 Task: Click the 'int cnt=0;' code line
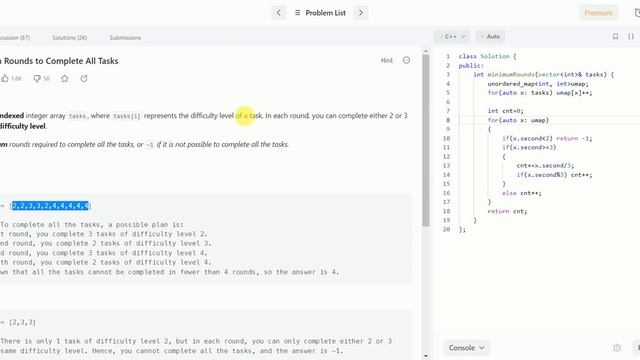click(x=505, y=111)
